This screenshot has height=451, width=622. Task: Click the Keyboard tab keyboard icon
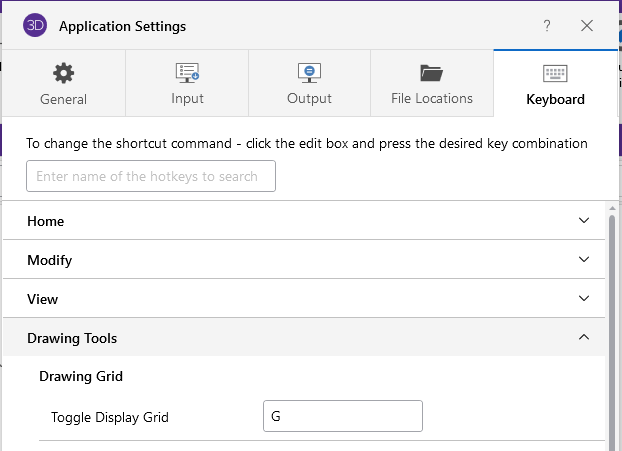[x=555, y=73]
